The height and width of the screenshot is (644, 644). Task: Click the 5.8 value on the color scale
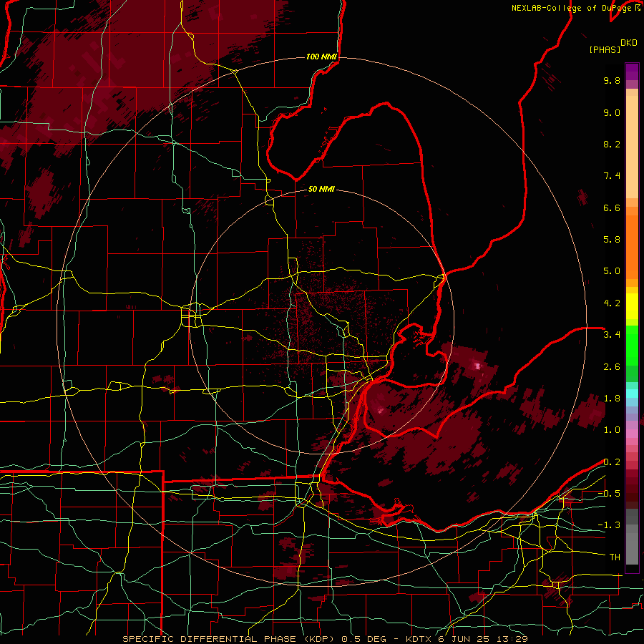pyautogui.click(x=612, y=240)
